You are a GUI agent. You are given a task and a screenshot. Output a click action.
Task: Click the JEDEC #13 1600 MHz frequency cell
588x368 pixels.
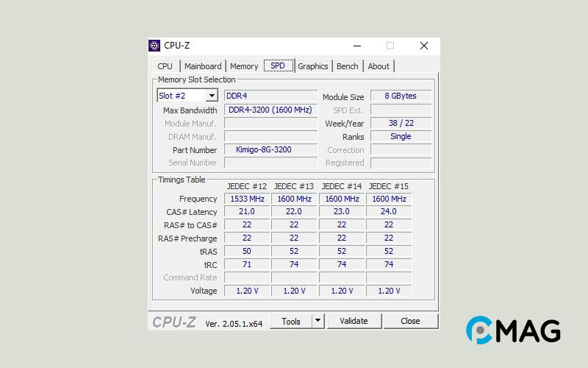(295, 199)
